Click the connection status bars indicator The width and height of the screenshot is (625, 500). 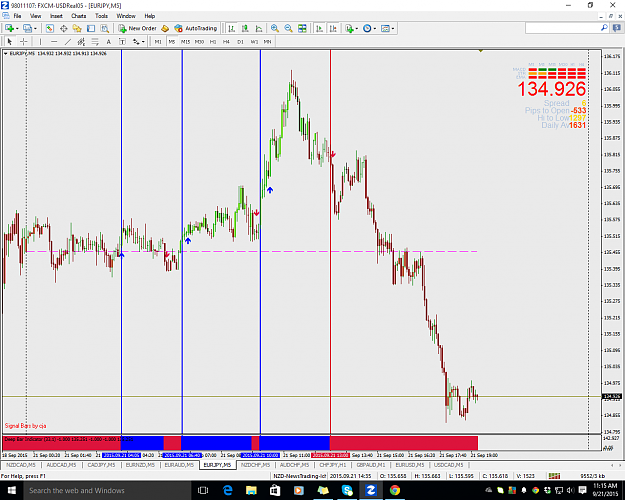click(x=554, y=476)
